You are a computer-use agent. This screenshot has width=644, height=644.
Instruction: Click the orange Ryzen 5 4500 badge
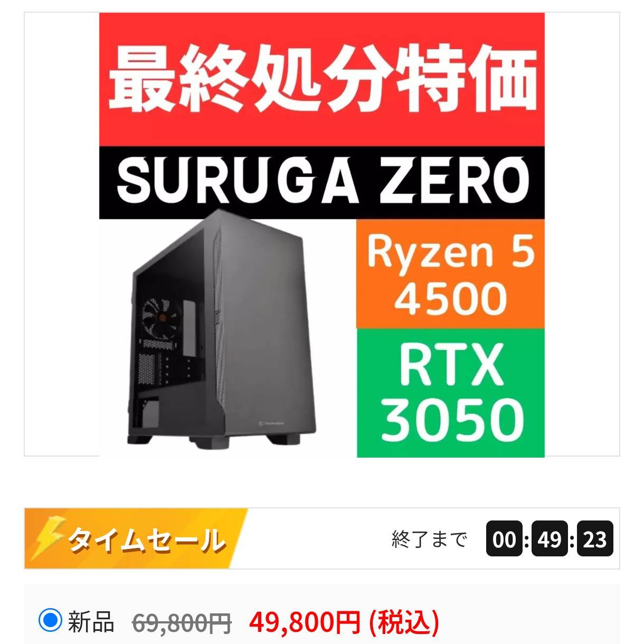[x=450, y=274]
